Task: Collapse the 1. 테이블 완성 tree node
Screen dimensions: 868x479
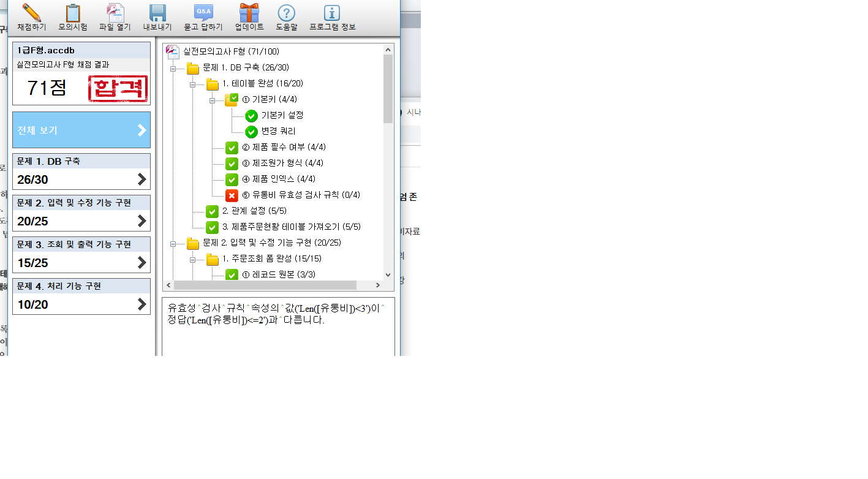Action: coord(192,84)
